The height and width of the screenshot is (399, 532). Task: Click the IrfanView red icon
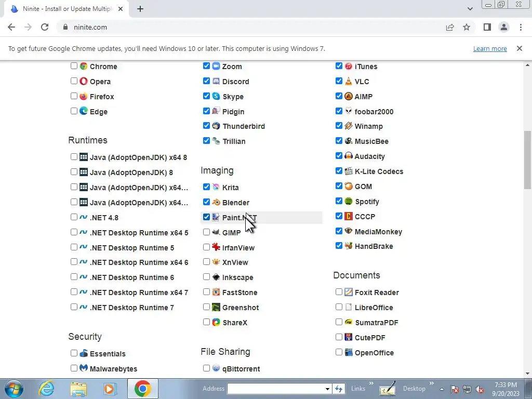[216, 247]
